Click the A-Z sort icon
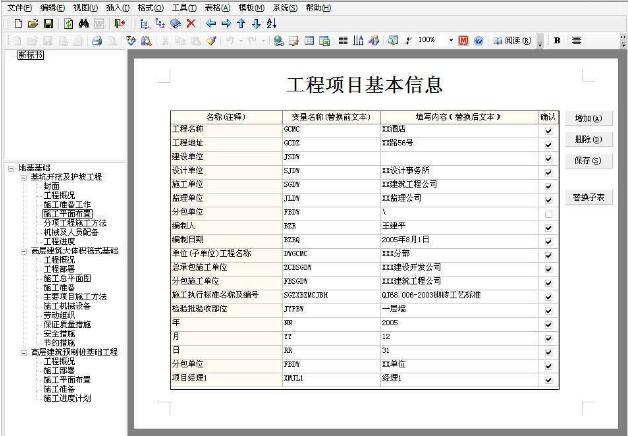This screenshot has height=436, width=628. [272, 22]
